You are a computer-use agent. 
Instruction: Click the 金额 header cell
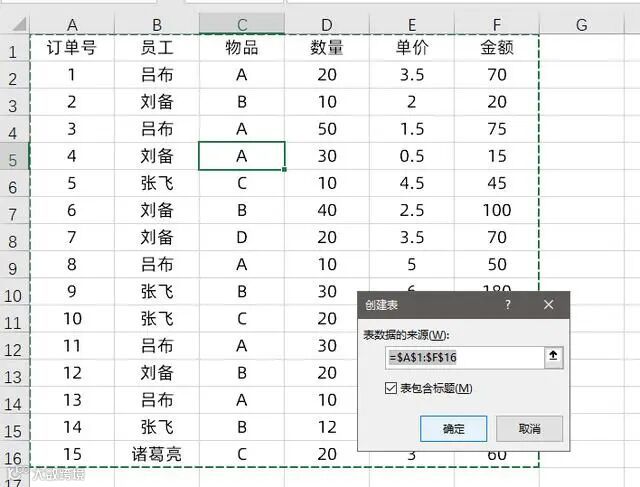click(x=497, y=48)
